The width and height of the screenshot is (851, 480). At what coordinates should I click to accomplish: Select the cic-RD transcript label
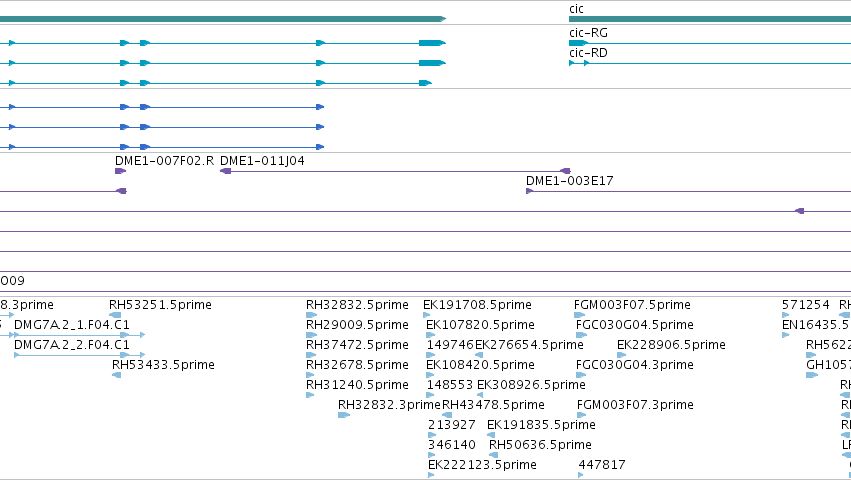(588, 53)
